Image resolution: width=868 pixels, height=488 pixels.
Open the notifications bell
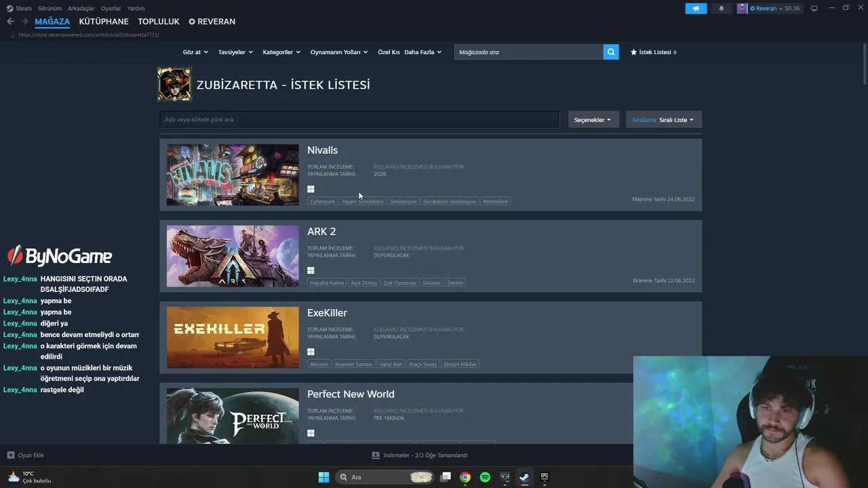[721, 8]
